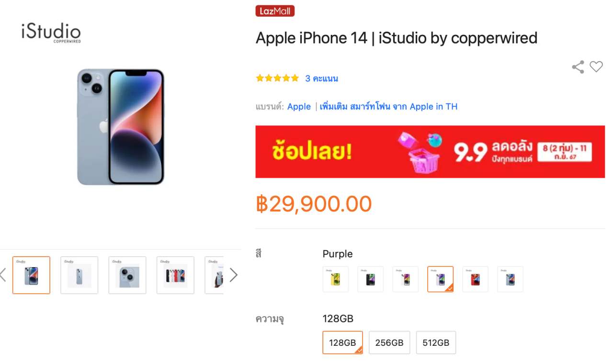Image resolution: width=613 pixels, height=364 pixels.
Task: Show previous product images with left arrow
Action: click(x=3, y=275)
